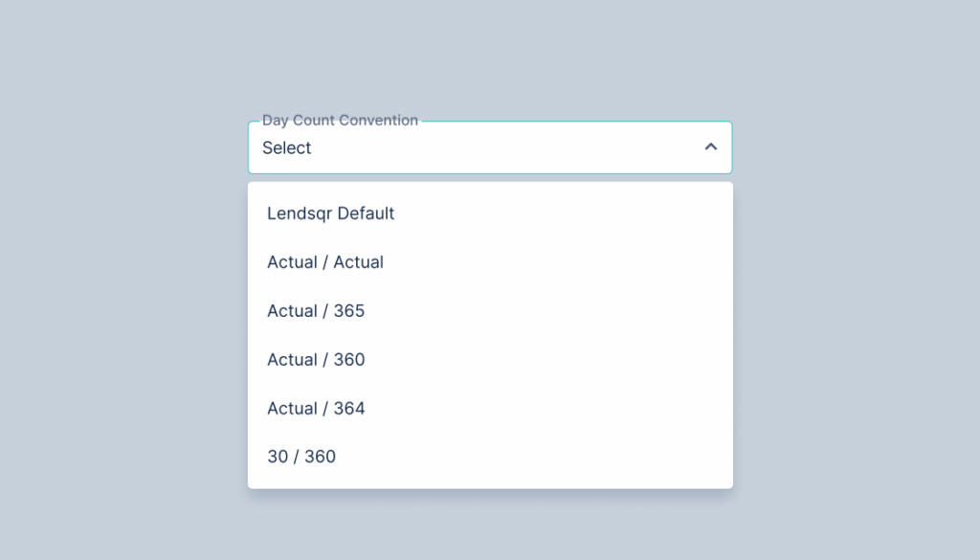Toggle the up-arrow caret in the select box

pos(710,147)
